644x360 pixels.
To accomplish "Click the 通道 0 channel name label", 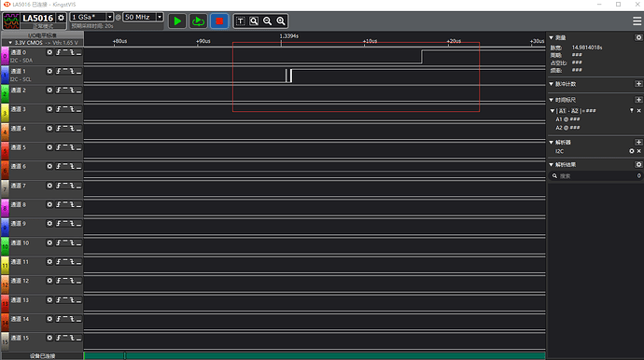I will (x=19, y=52).
